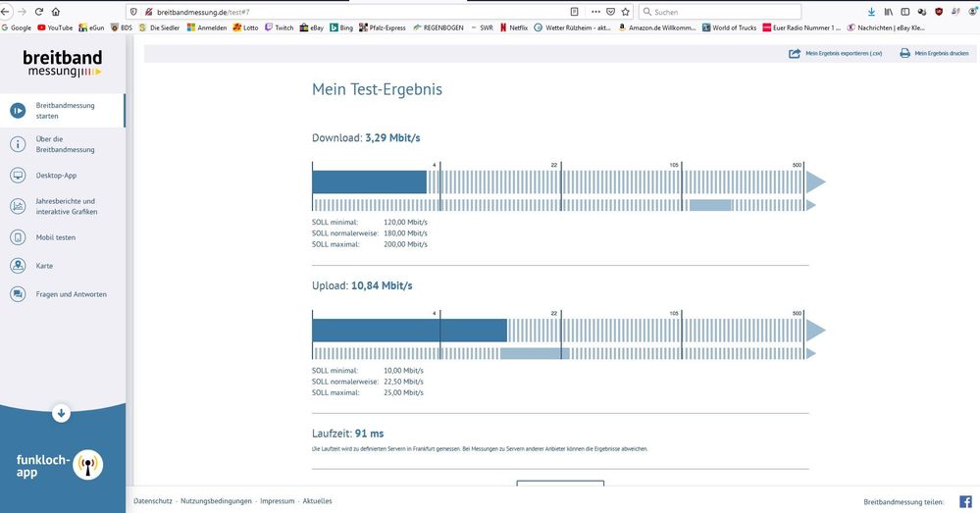Open the Datenschutz footer link
Screen dimensions: 980x513
(x=152, y=501)
